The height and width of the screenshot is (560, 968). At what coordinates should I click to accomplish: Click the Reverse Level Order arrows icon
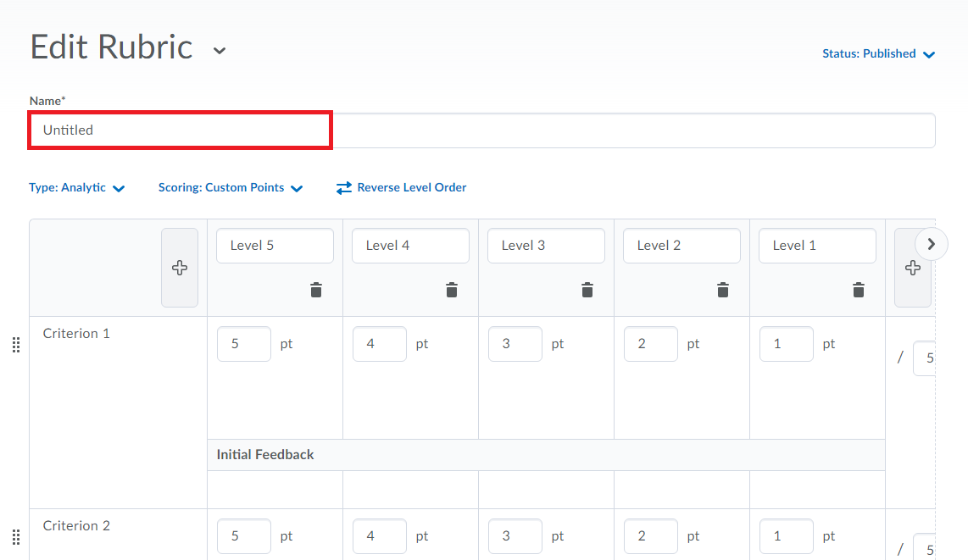[x=344, y=187]
